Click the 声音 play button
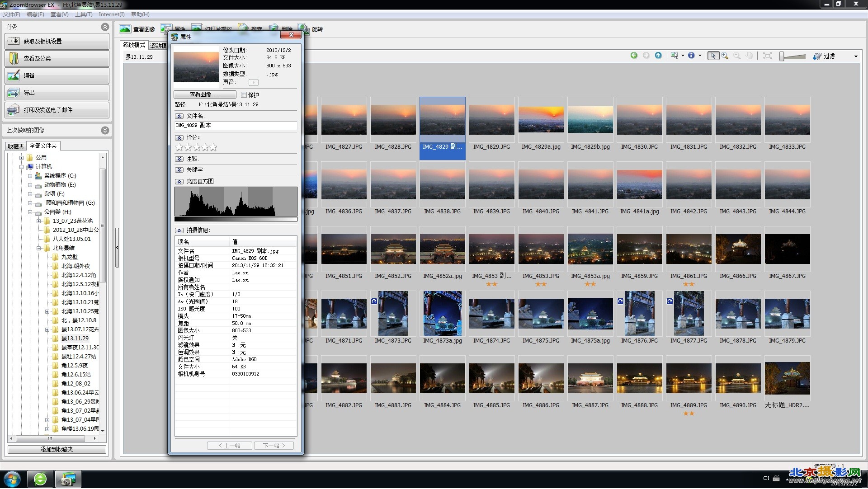 (x=253, y=82)
